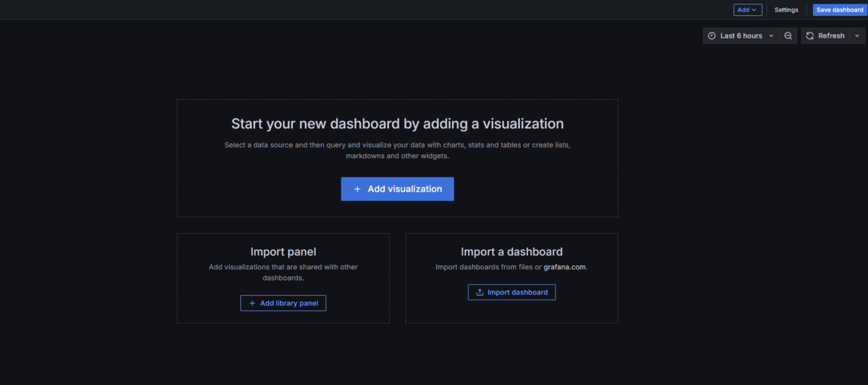Click the Import panel heading
The image size is (868, 385).
click(284, 252)
